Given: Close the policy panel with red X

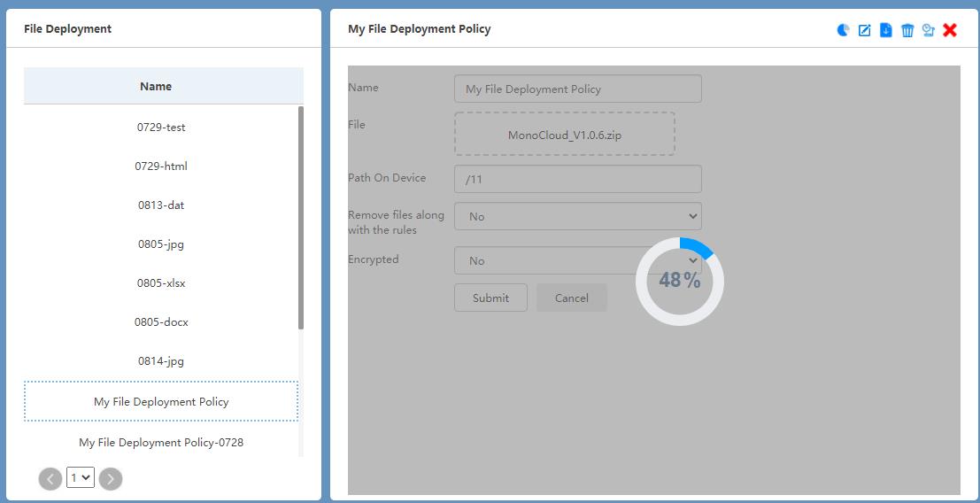Looking at the screenshot, I should (x=950, y=30).
